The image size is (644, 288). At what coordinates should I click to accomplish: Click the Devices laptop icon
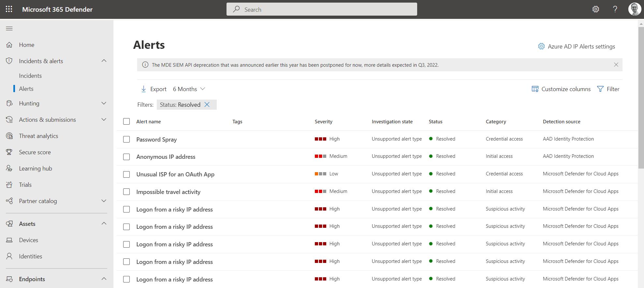point(9,240)
